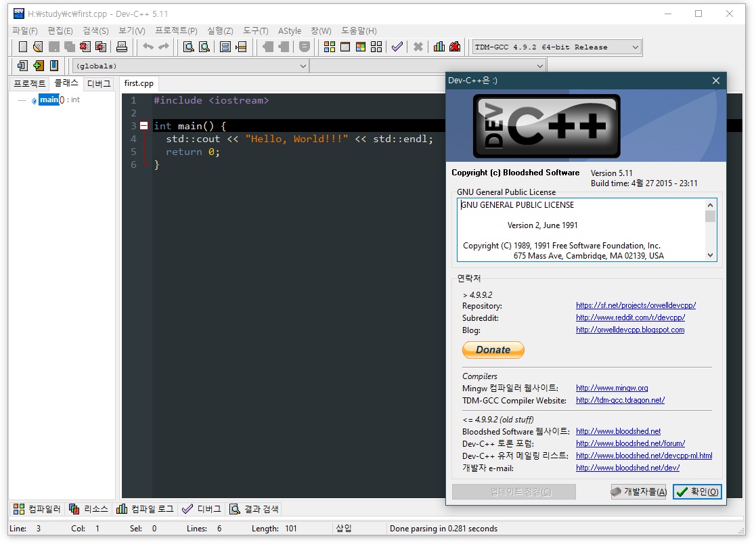This screenshot has width=756, height=551.
Task: Click the Find magnifier icon
Action: [x=189, y=47]
